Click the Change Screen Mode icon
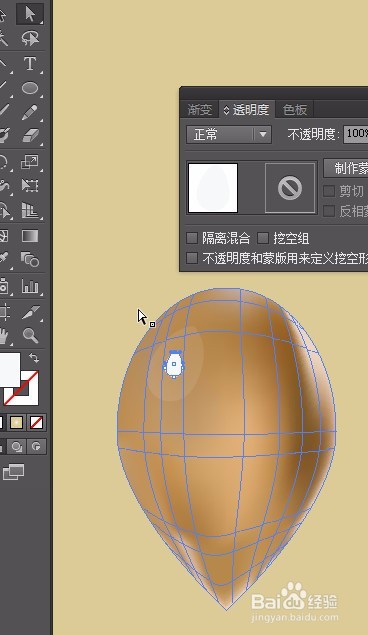The height and width of the screenshot is (635, 368). 14,472
